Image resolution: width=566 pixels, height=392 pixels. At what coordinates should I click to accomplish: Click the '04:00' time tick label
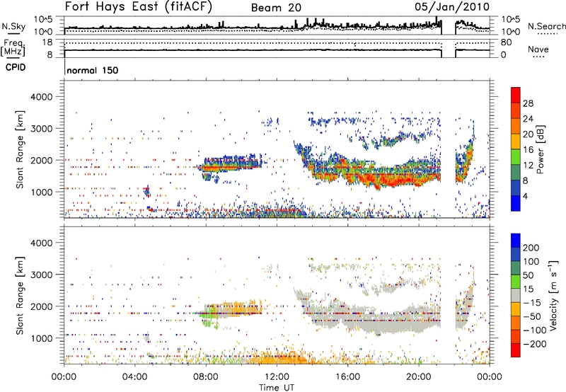coord(134,377)
